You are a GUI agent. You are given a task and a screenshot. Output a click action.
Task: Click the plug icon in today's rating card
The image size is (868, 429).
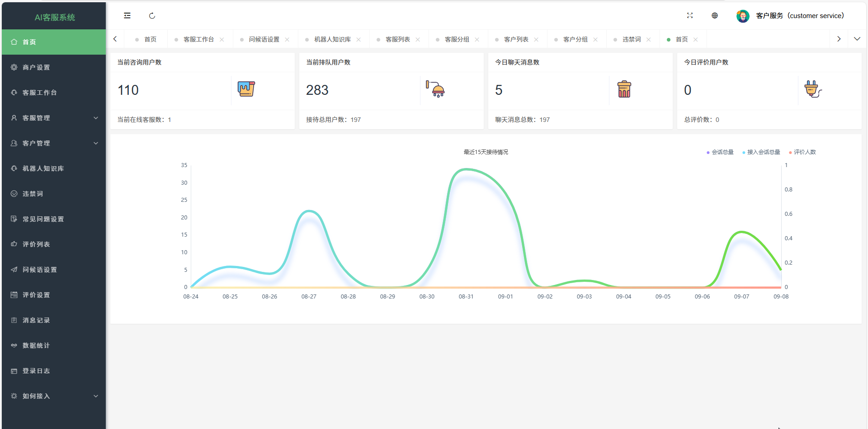tap(812, 89)
